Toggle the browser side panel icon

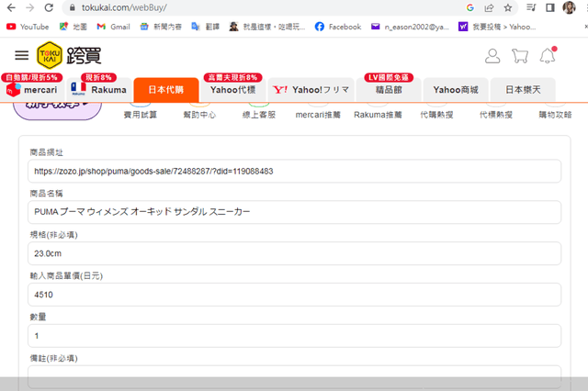549,7
